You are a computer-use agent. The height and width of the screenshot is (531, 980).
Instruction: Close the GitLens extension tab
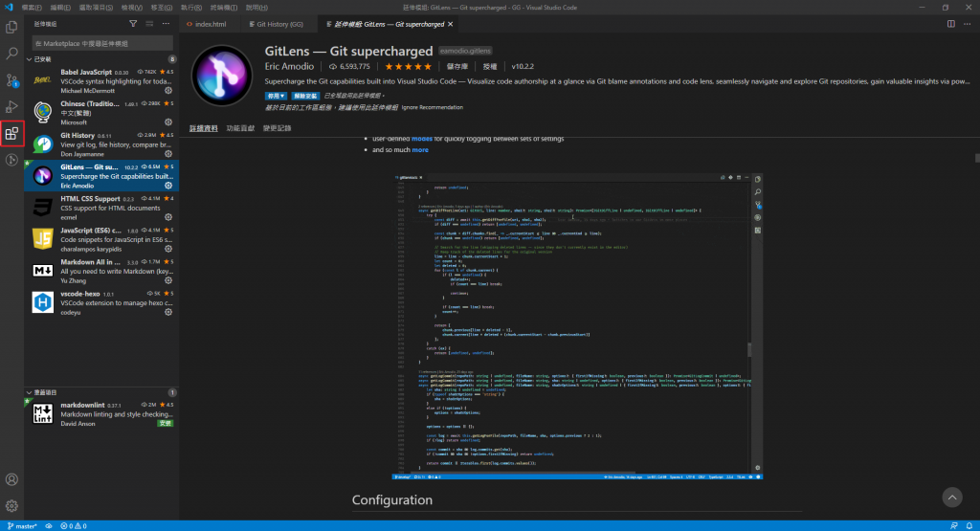click(450, 24)
